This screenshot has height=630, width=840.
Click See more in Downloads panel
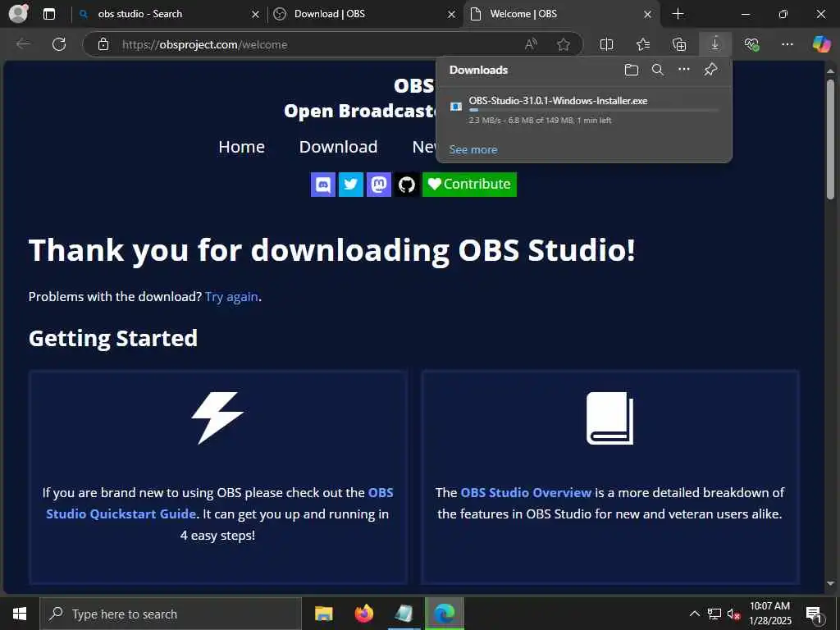tap(473, 150)
